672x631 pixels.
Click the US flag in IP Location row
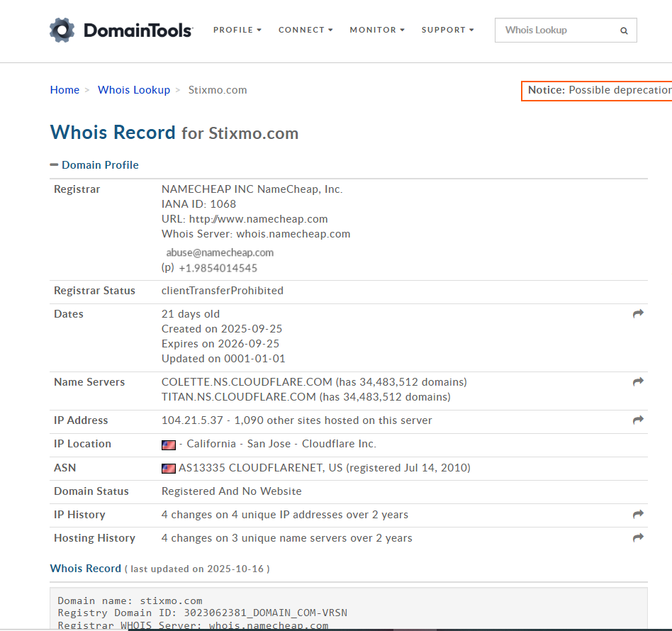168,445
